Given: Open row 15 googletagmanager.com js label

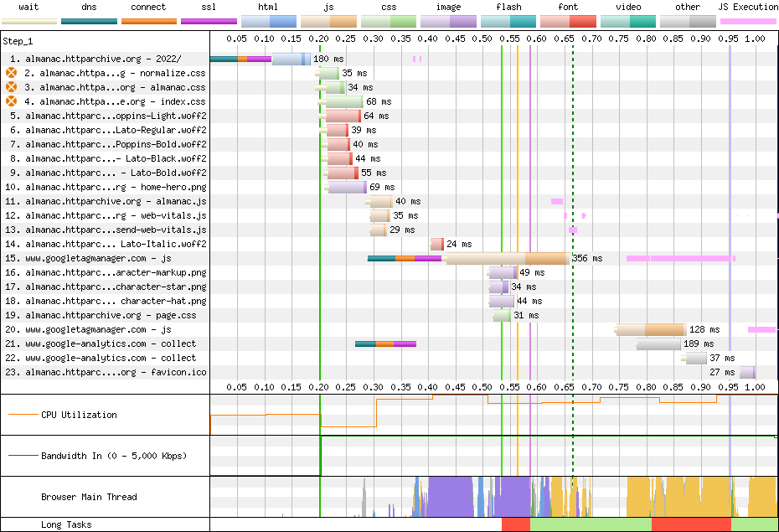Looking at the screenshot, I should click(89, 258).
